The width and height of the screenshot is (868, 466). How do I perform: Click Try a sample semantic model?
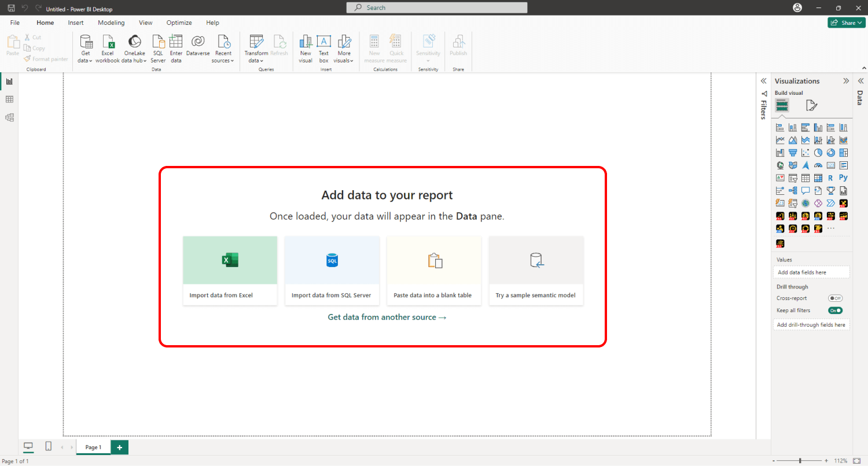coord(536,271)
